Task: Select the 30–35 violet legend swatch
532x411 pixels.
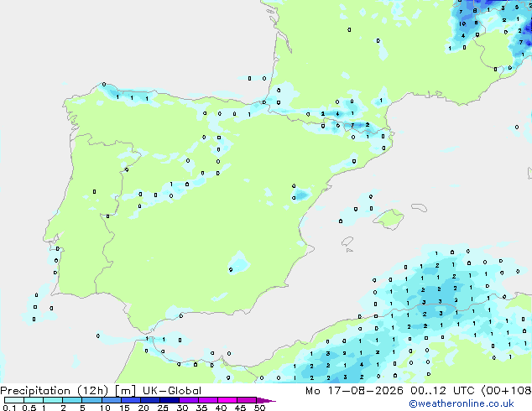Action: click(x=188, y=400)
